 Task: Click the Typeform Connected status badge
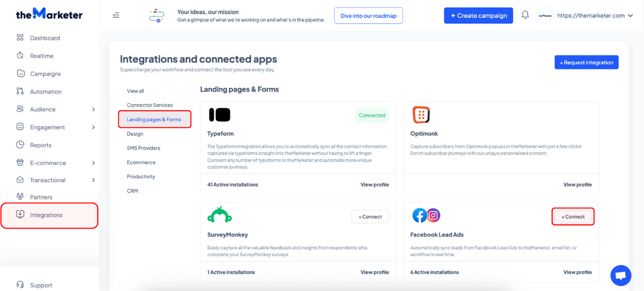pos(372,115)
